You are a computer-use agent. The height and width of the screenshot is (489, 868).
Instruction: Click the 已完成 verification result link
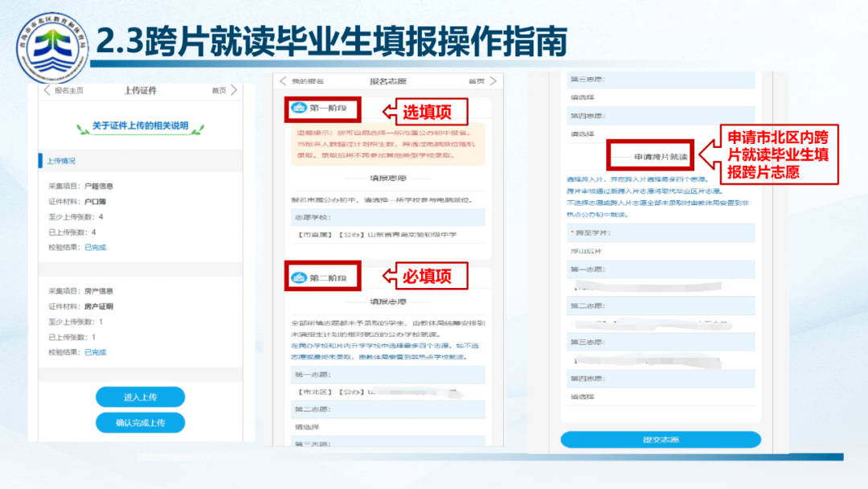point(96,248)
